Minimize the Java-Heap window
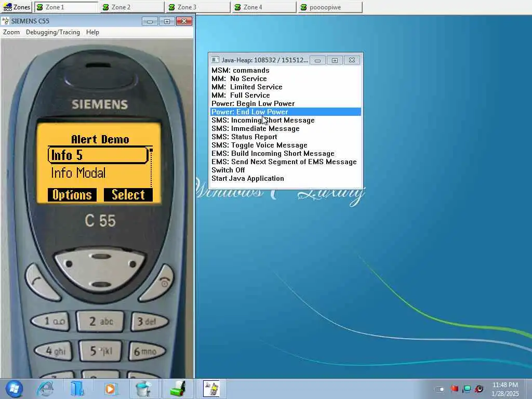 (317, 60)
